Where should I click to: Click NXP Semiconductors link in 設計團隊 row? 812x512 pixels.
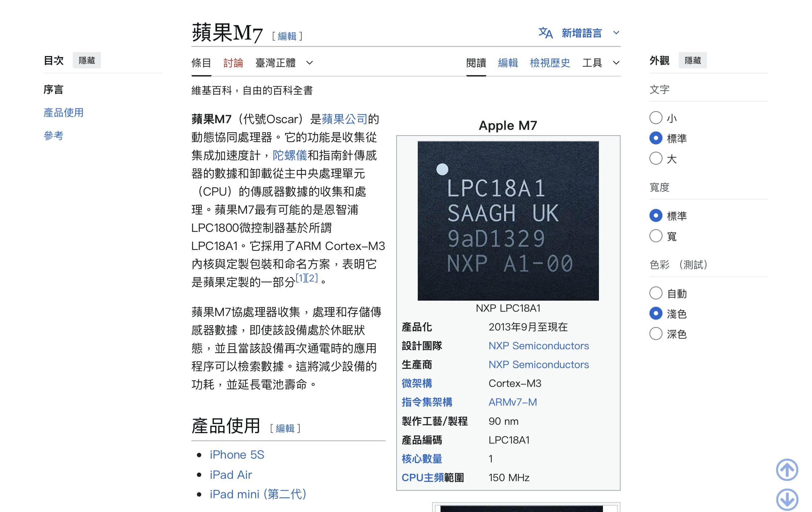pyautogui.click(x=539, y=346)
